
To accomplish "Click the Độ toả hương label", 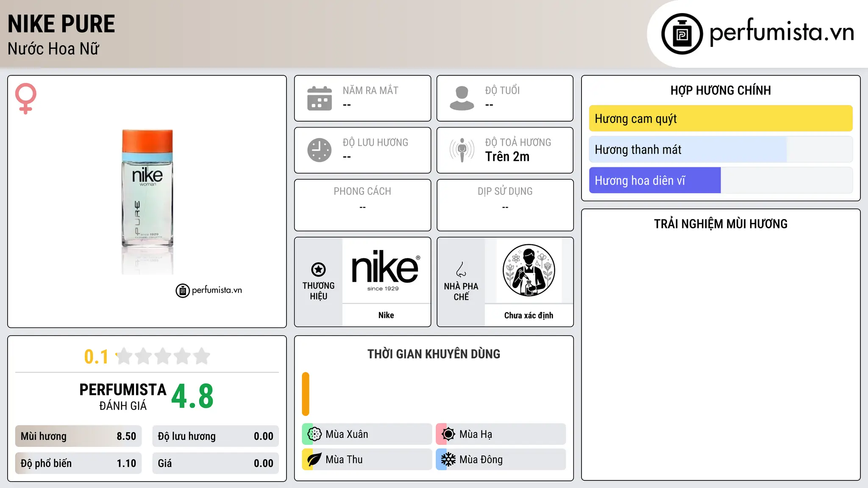I will click(x=518, y=142).
